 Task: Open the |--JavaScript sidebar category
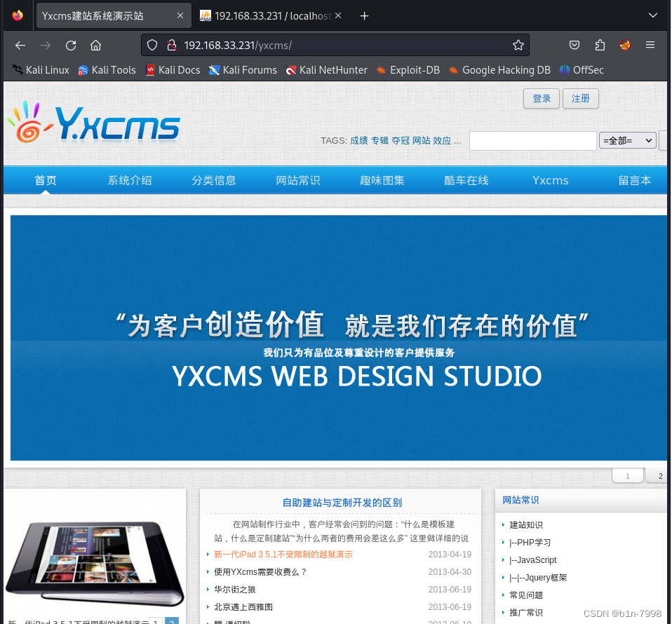[532, 559]
